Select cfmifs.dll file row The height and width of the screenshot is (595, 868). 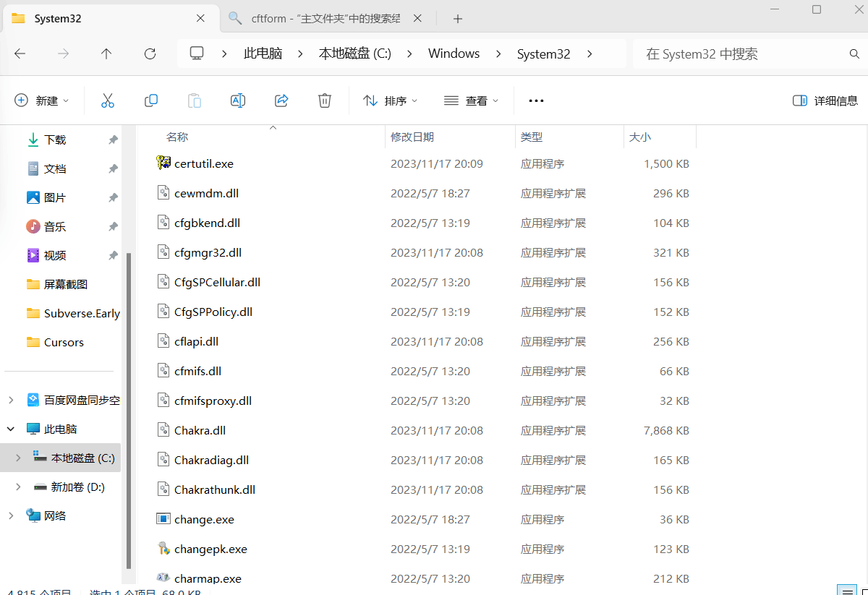pos(423,371)
